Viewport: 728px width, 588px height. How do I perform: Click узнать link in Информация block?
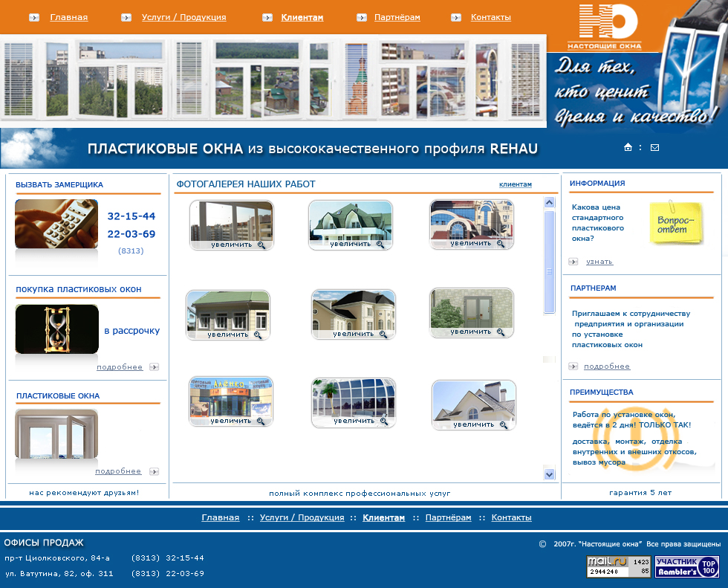tap(599, 262)
